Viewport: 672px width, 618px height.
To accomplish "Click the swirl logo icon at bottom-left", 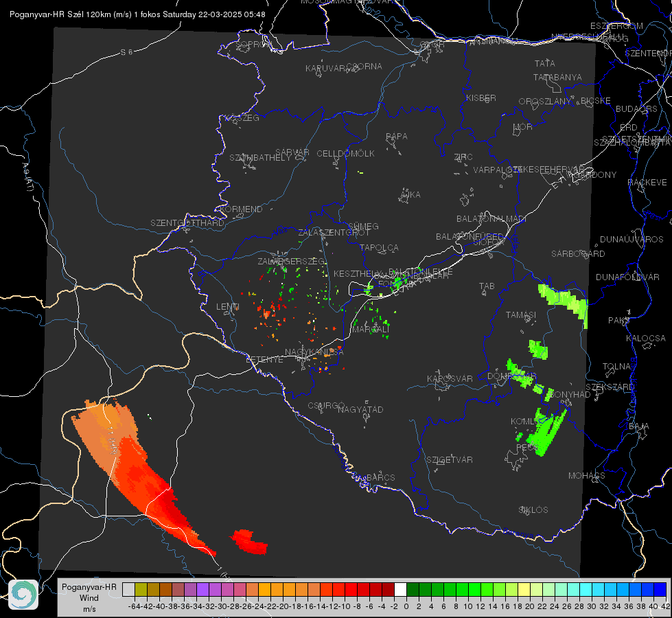I will point(23,595).
